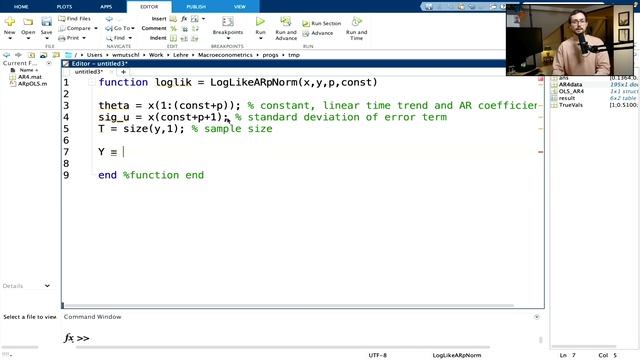The width and height of the screenshot is (640, 360).
Task: Select TrueVals variable in Workspace
Action: point(571,105)
